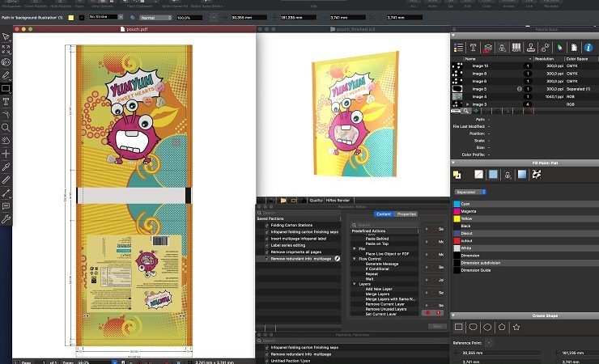Screen dimensions: 599x364
Task: Choose the no-fill paint icon
Action: (x=478, y=175)
